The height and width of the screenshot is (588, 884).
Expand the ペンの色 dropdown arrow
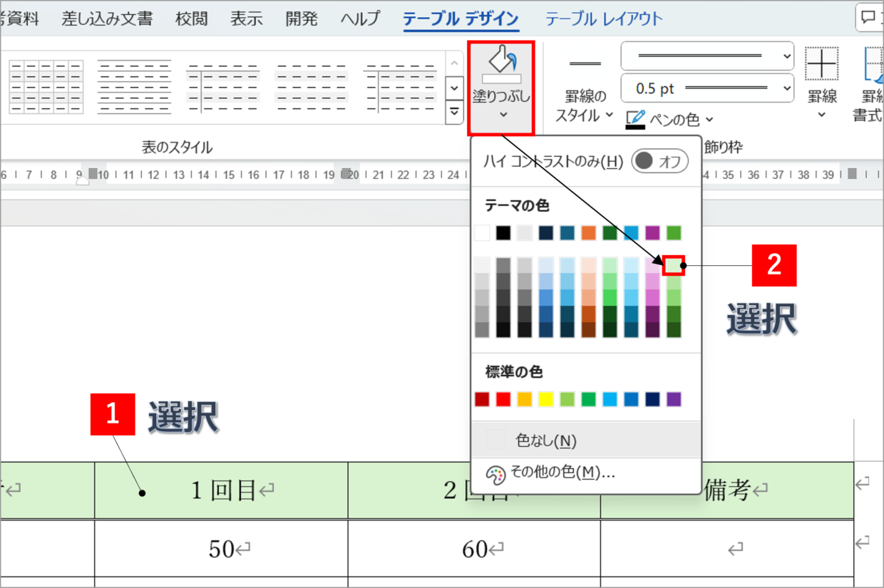pos(709,120)
